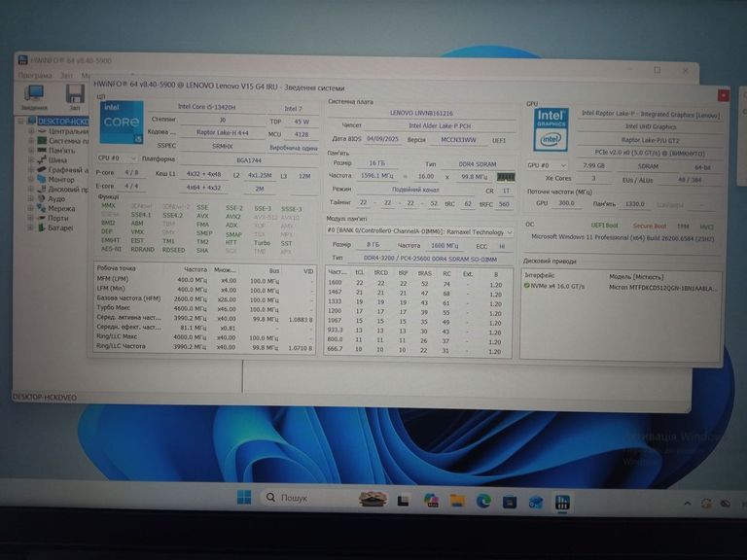Click the HWiNFO title bar app icon
This screenshot has height=560, width=747.
coord(23,60)
